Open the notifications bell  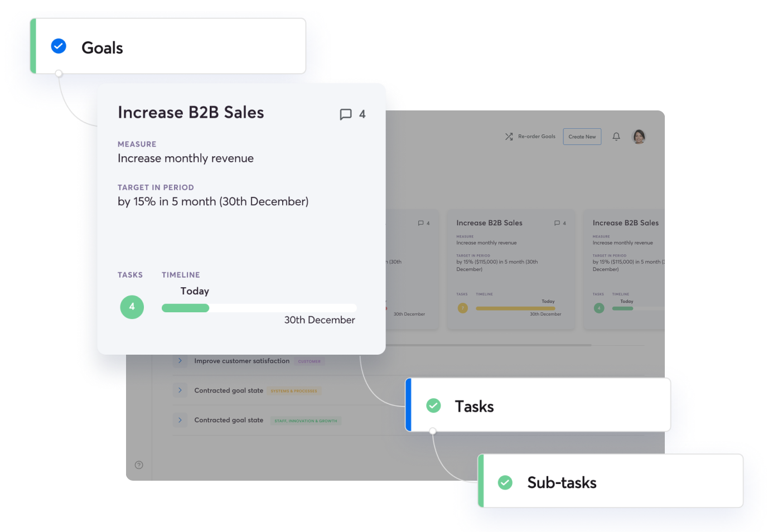pyautogui.click(x=616, y=137)
